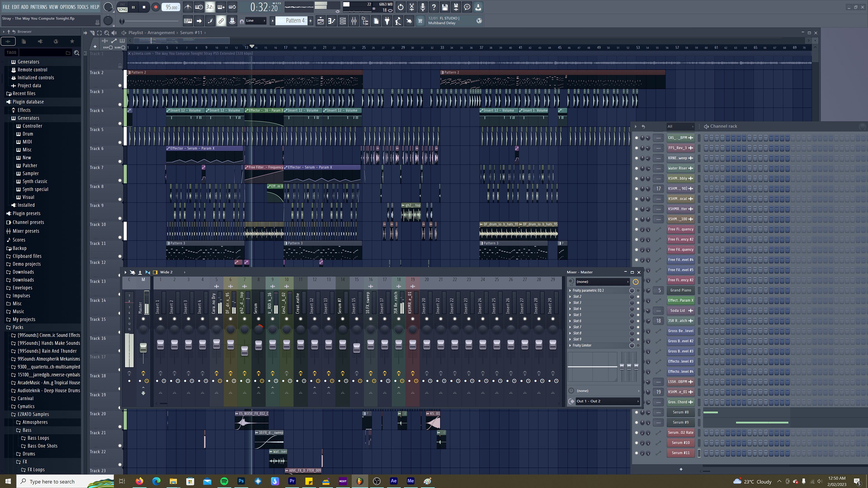Click the help question mark icon
This screenshot has width=868, height=488.
434,7
